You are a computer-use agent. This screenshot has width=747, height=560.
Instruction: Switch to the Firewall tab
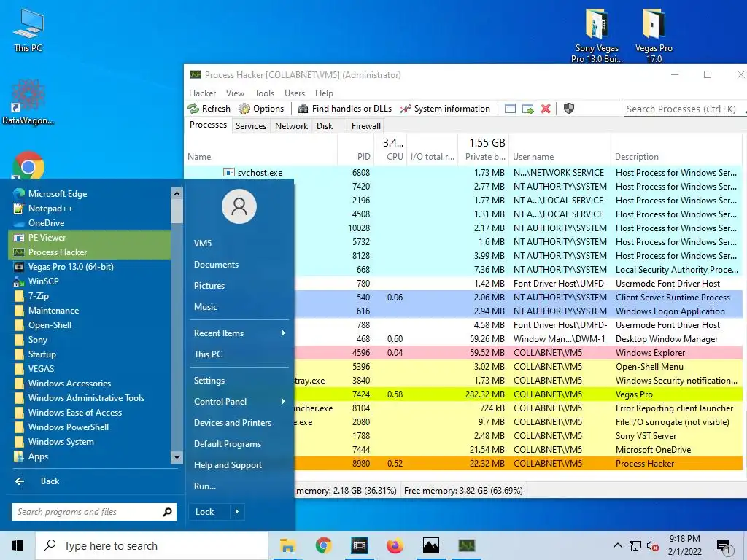[366, 126]
